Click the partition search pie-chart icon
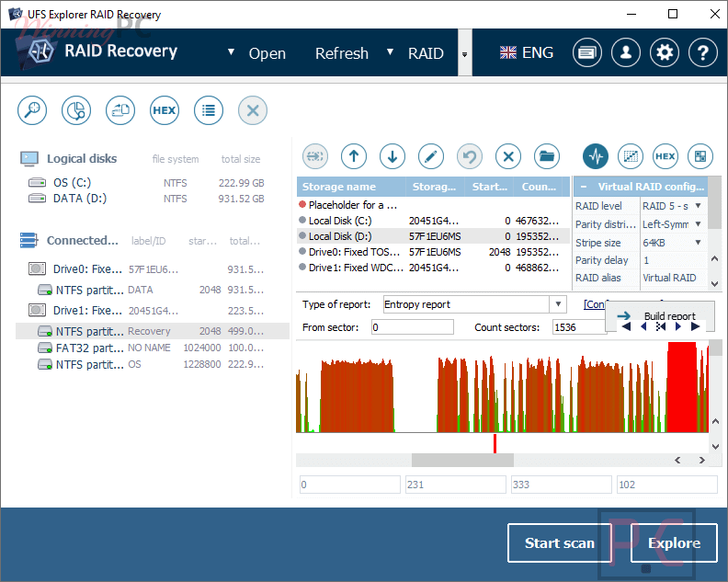The image size is (728, 582). (76, 110)
